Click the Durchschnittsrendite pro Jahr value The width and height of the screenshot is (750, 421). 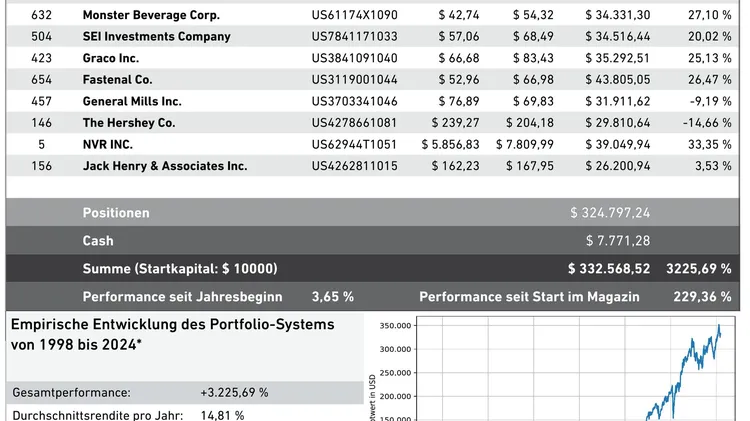point(222,414)
